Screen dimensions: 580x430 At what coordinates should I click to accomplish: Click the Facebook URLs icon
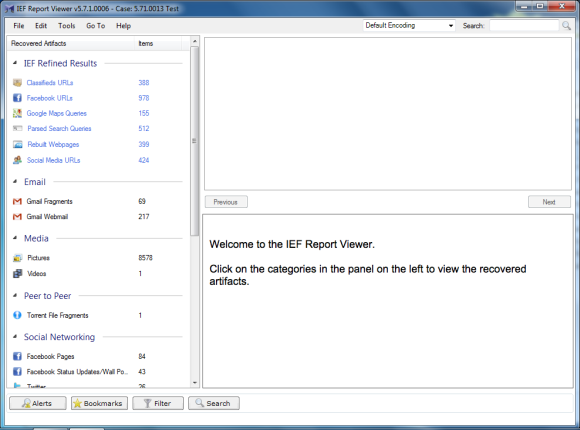(17, 98)
